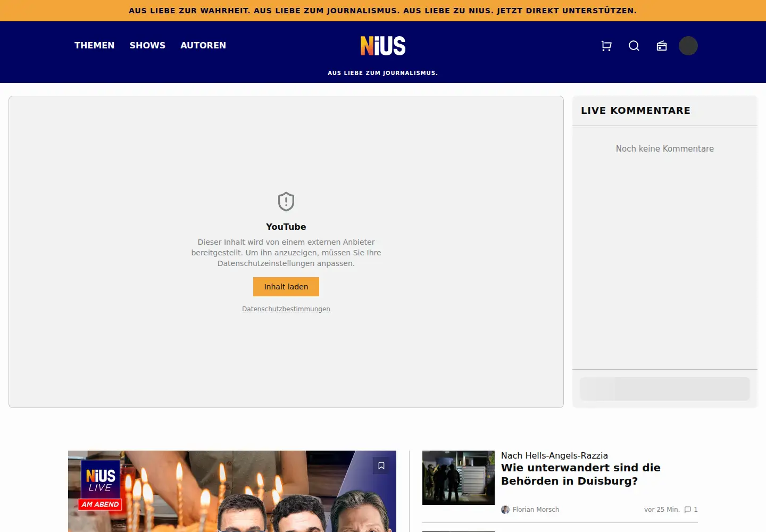Image resolution: width=766 pixels, height=532 pixels.
Task: Click the NiUS logo in header
Action: pos(383,46)
